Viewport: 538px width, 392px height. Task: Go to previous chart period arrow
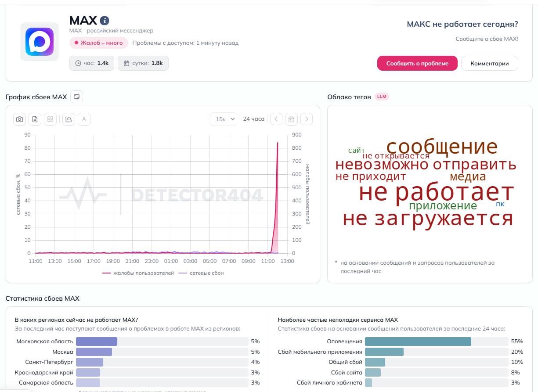click(x=276, y=119)
